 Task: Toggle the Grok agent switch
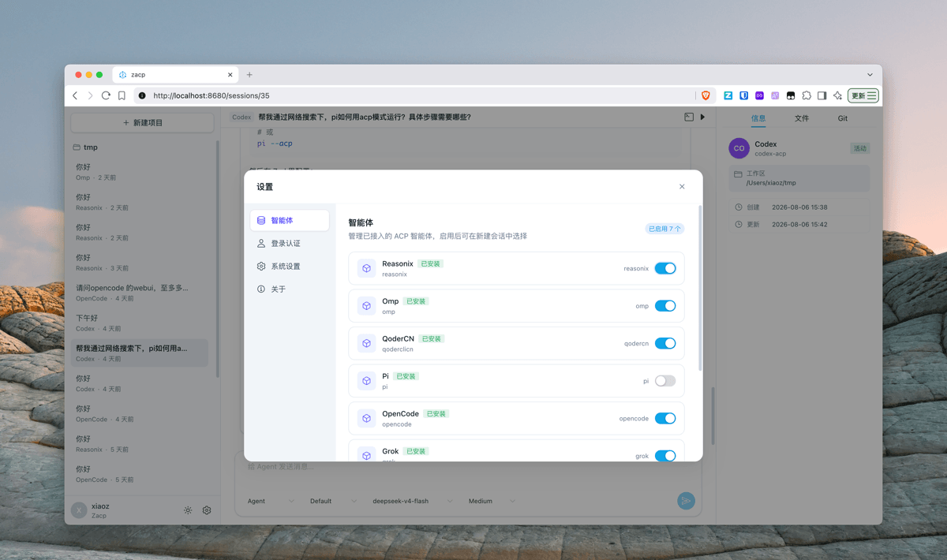(x=665, y=456)
